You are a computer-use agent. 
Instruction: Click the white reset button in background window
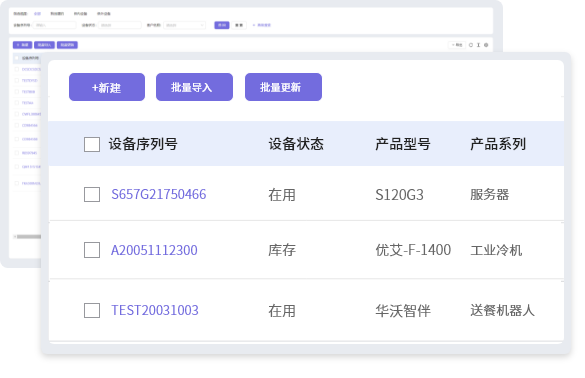pyautogui.click(x=239, y=25)
